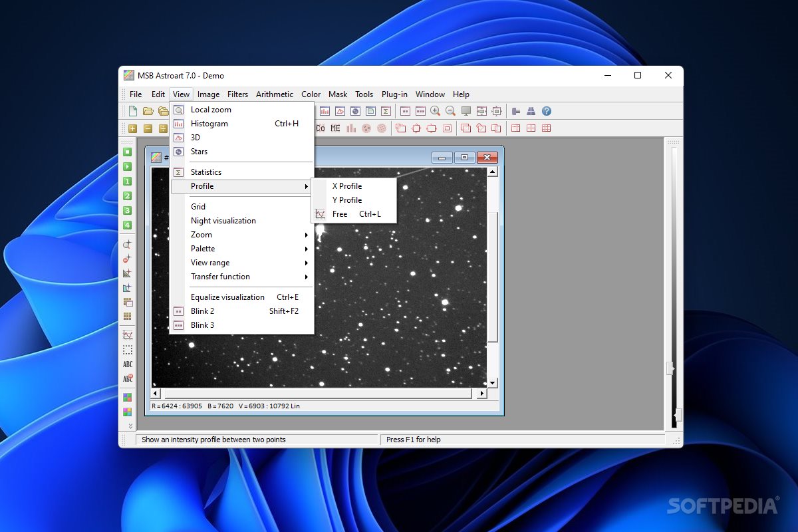Click the 3D view toolbar icon
This screenshot has height=532, width=798.
[340, 111]
